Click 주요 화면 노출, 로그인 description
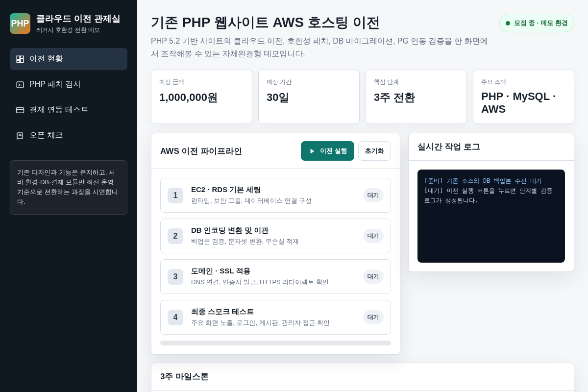The height and width of the screenshot is (392, 588). coord(260,322)
